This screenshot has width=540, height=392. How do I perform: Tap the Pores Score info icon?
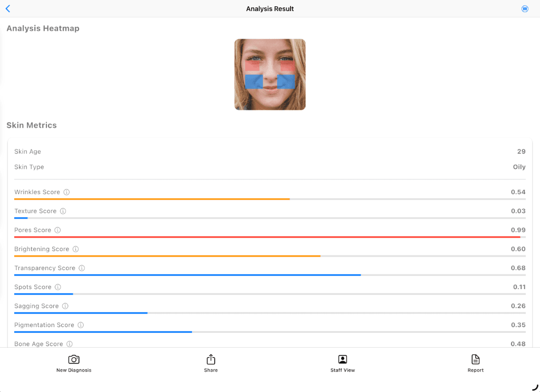(x=57, y=230)
